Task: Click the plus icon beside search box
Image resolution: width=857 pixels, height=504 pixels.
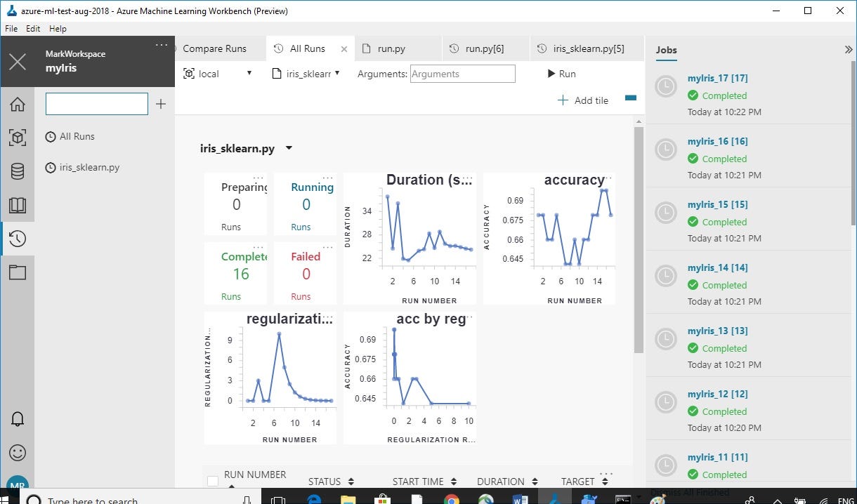Action: pos(161,104)
